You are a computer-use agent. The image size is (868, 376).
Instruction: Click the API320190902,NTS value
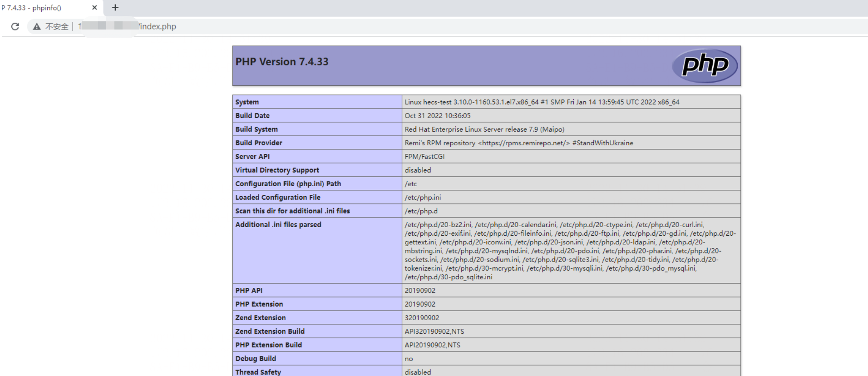(x=434, y=331)
